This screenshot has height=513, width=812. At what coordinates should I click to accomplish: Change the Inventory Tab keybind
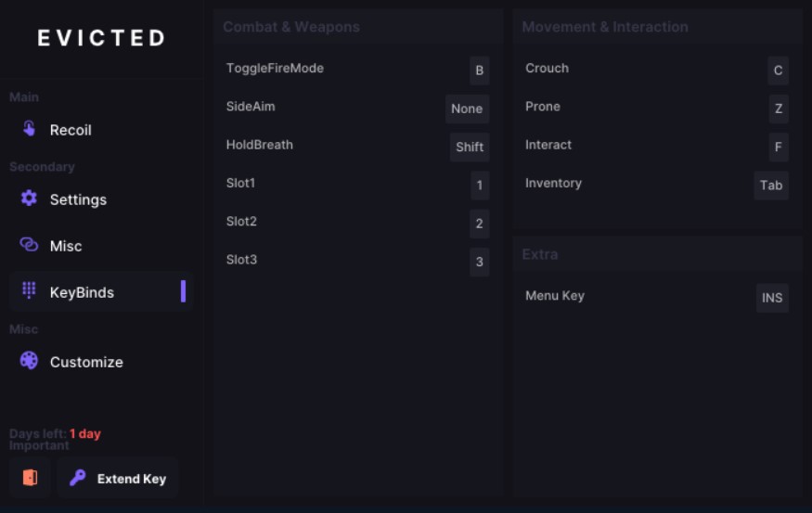coord(771,186)
